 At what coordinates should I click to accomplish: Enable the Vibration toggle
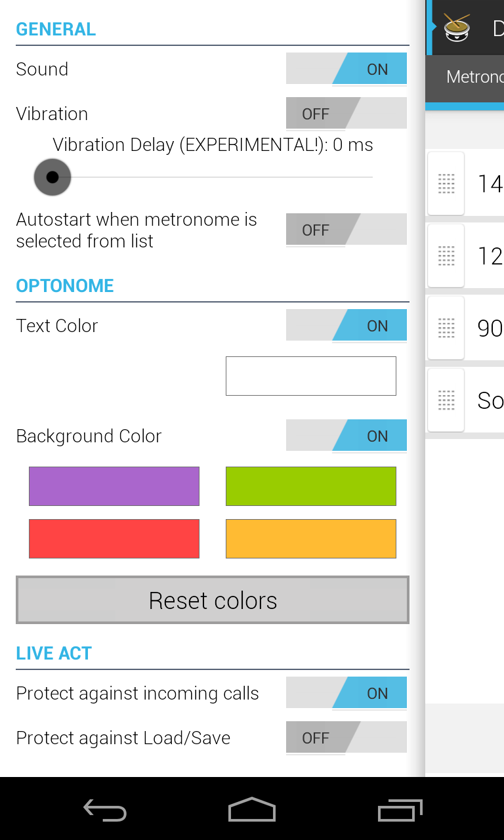tap(346, 113)
